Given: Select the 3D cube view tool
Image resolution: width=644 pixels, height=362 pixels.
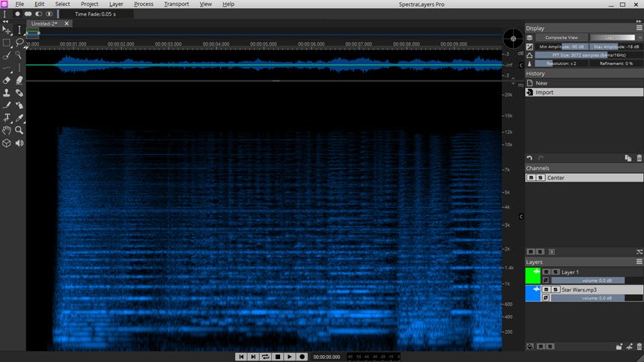Looking at the screenshot, I should click(x=7, y=144).
